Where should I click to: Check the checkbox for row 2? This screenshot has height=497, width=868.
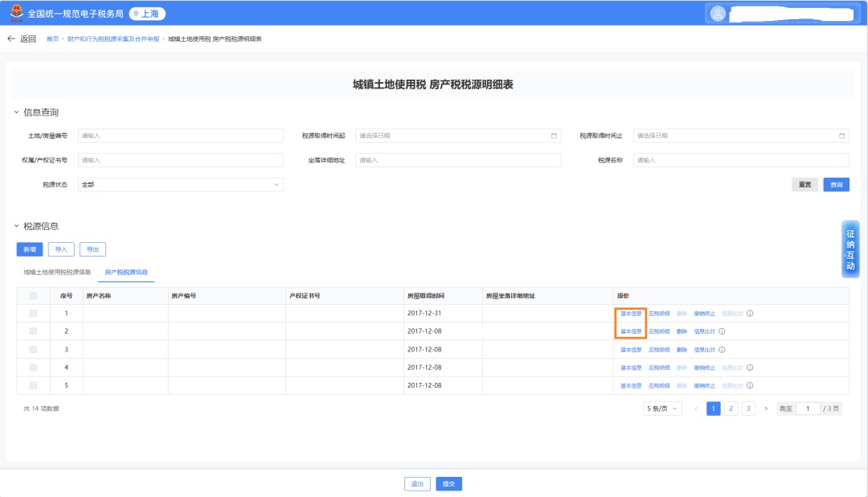click(33, 331)
